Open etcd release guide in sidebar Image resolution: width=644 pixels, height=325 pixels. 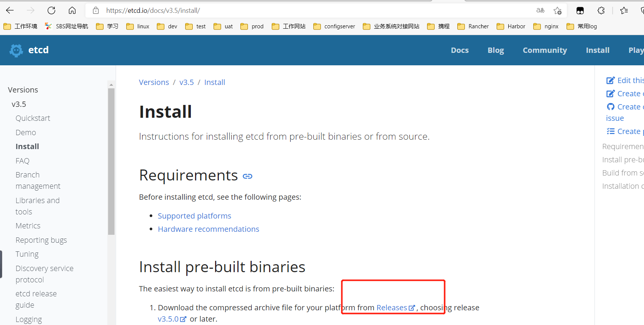(x=36, y=299)
